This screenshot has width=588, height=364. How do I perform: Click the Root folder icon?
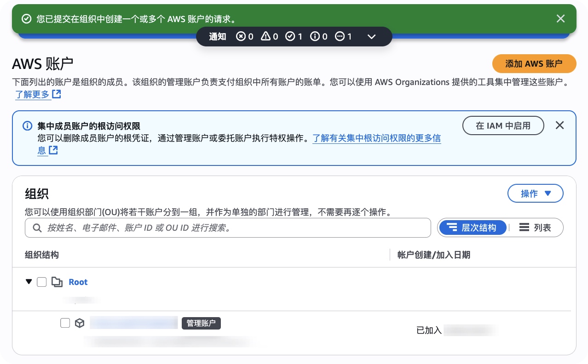coord(57,282)
